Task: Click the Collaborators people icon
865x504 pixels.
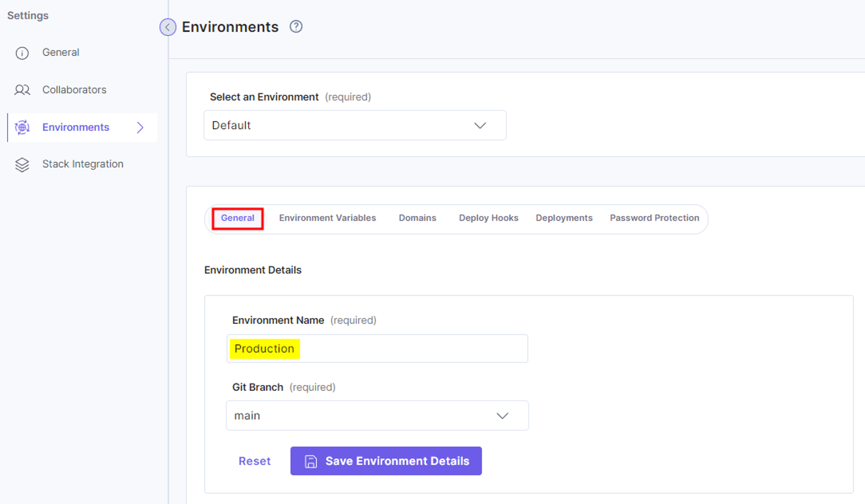Action: pyautogui.click(x=22, y=90)
